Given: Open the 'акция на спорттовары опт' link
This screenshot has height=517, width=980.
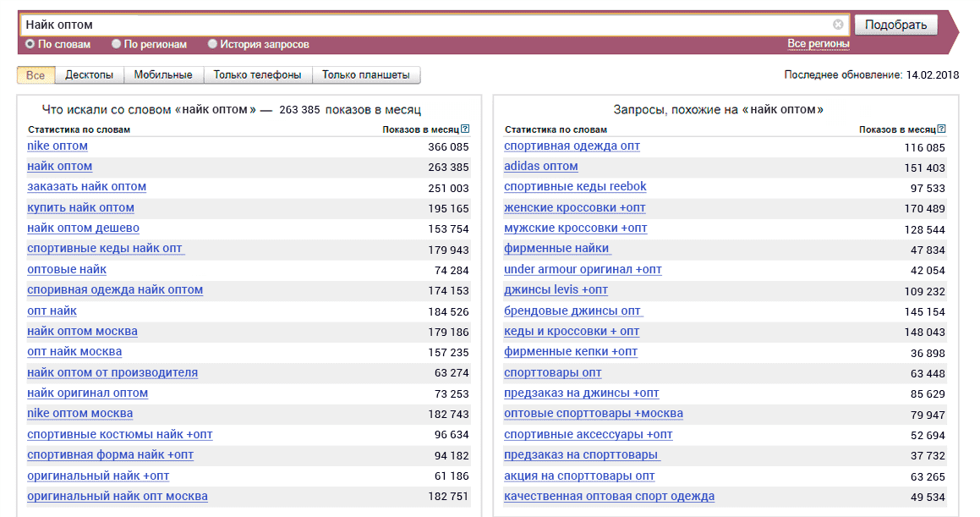Looking at the screenshot, I should [x=579, y=476].
